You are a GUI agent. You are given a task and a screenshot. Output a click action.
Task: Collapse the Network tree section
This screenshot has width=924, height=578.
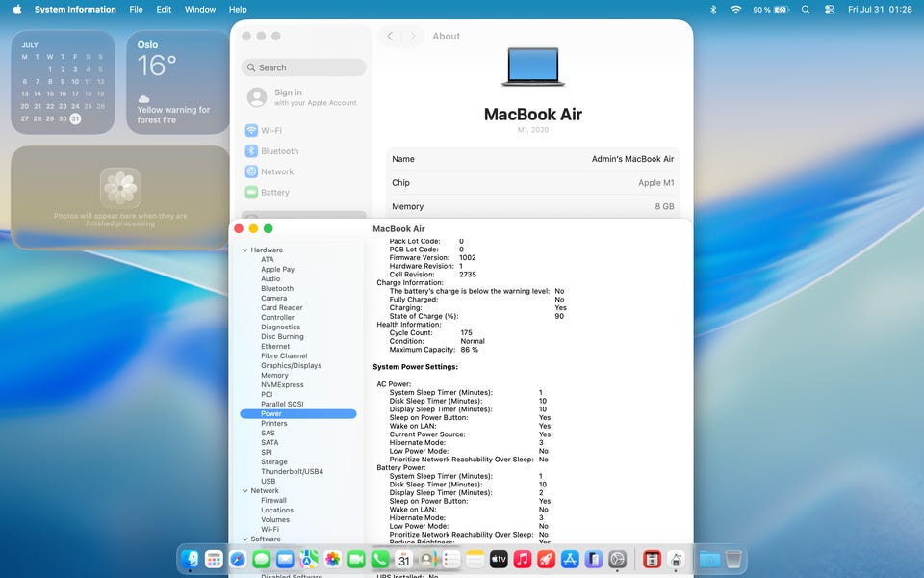click(x=245, y=490)
